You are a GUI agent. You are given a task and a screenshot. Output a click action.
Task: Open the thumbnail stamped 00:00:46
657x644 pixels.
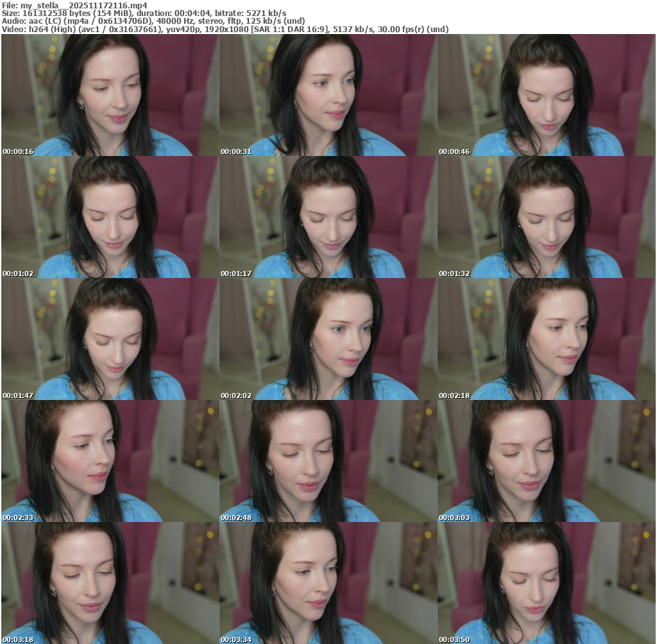[x=547, y=95]
